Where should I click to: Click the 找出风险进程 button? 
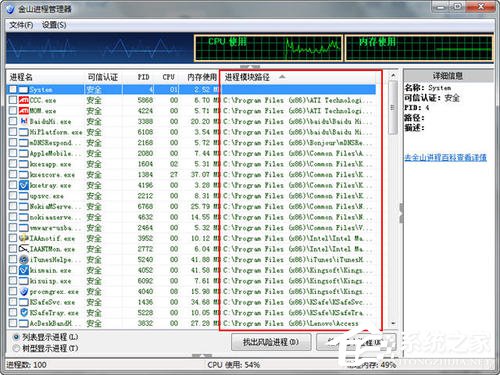[x=271, y=342]
